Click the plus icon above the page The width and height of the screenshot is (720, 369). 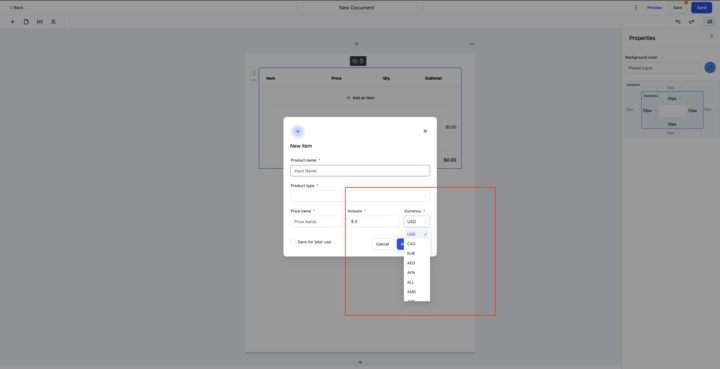(356, 44)
